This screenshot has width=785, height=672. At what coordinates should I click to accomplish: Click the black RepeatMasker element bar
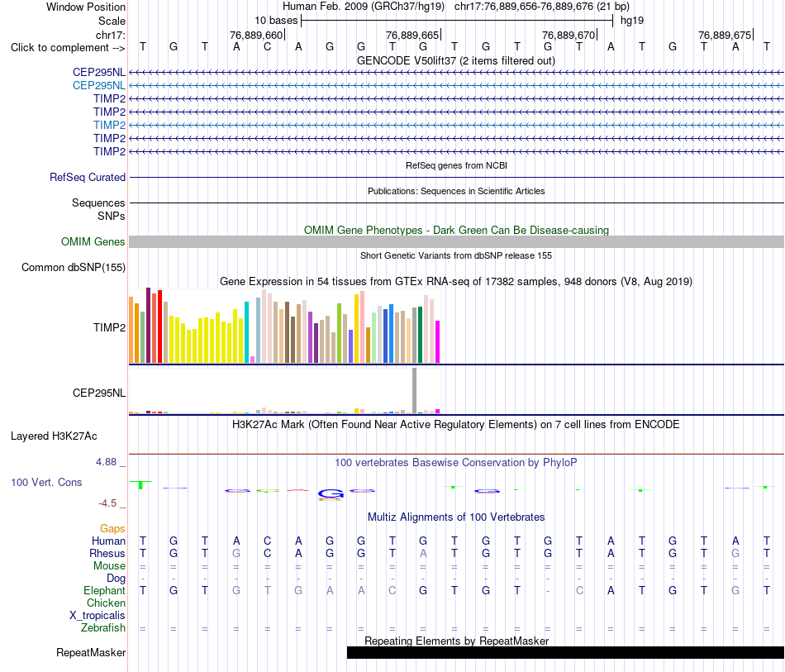pyautogui.click(x=565, y=652)
